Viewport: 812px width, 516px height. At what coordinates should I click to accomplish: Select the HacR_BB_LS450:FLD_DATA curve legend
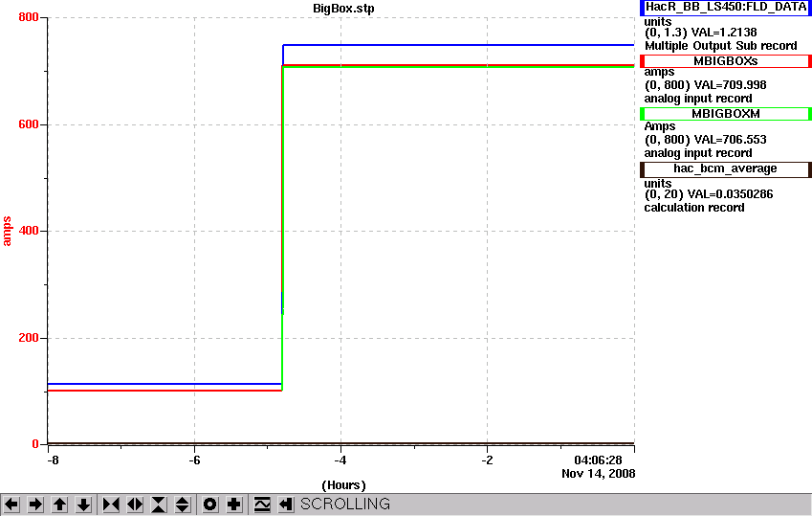point(726,8)
